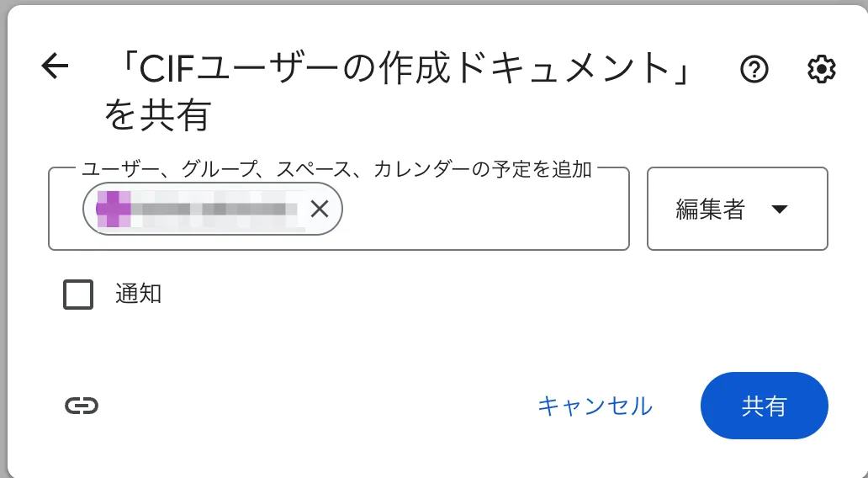Click the triangle arrow beside 編集者
Screen dimensions: 868x478
tap(779, 210)
